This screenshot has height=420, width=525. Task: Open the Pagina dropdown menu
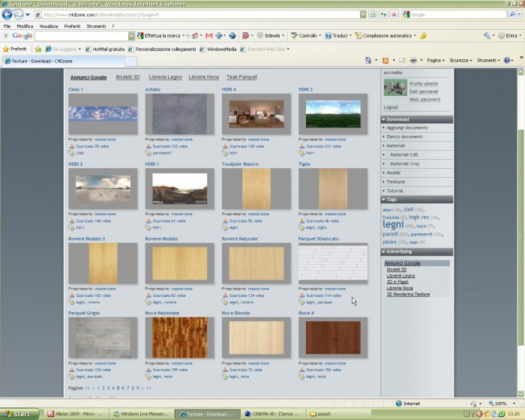(x=436, y=60)
